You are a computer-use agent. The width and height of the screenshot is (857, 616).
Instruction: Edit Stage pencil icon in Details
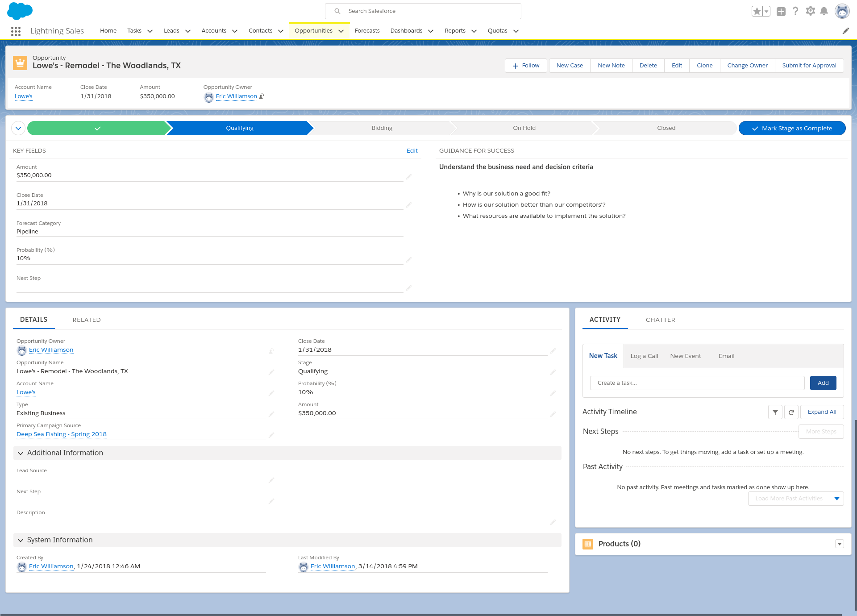[553, 372]
